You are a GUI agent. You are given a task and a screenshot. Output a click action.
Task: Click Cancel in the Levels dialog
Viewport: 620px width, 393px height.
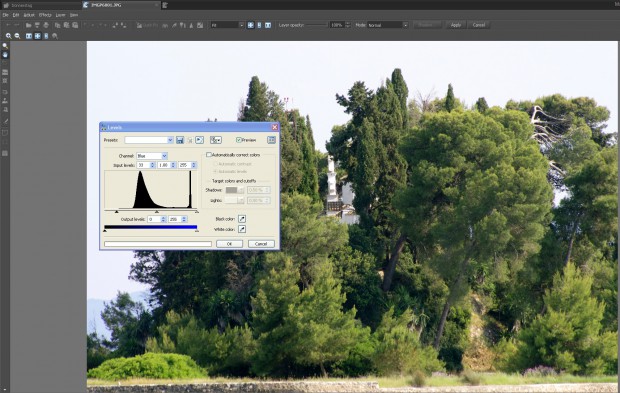point(261,244)
